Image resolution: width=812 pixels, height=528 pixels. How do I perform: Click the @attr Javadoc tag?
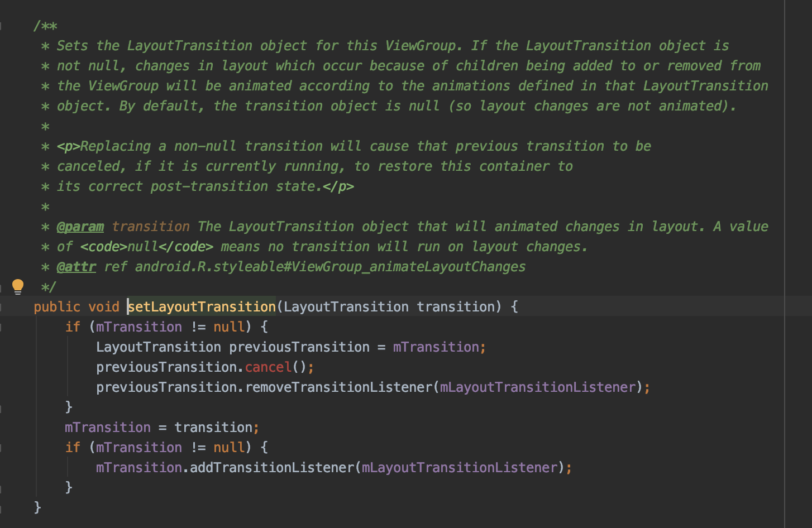77,267
